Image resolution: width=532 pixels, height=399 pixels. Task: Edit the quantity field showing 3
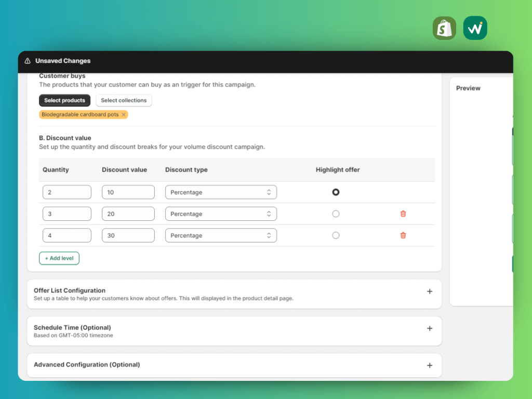[67, 214]
